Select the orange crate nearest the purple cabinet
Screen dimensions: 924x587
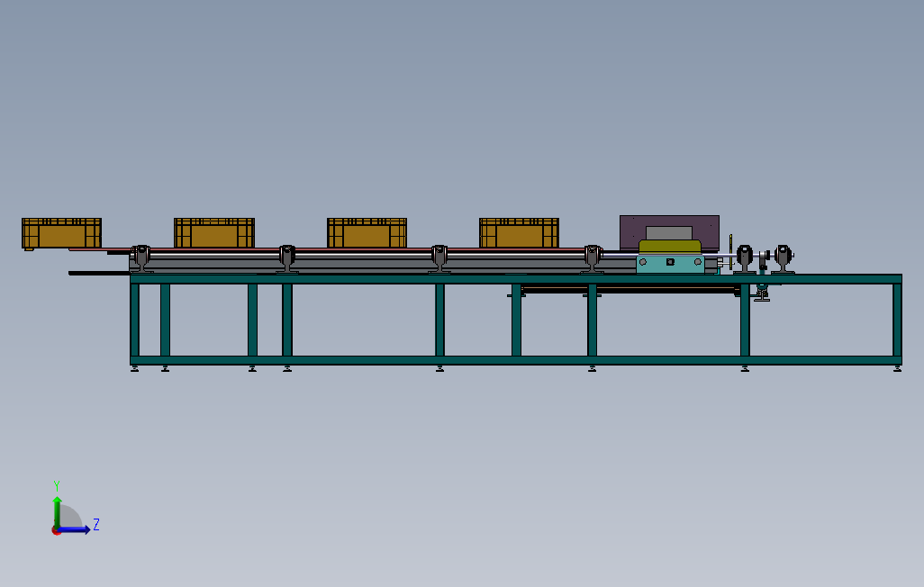(x=519, y=233)
